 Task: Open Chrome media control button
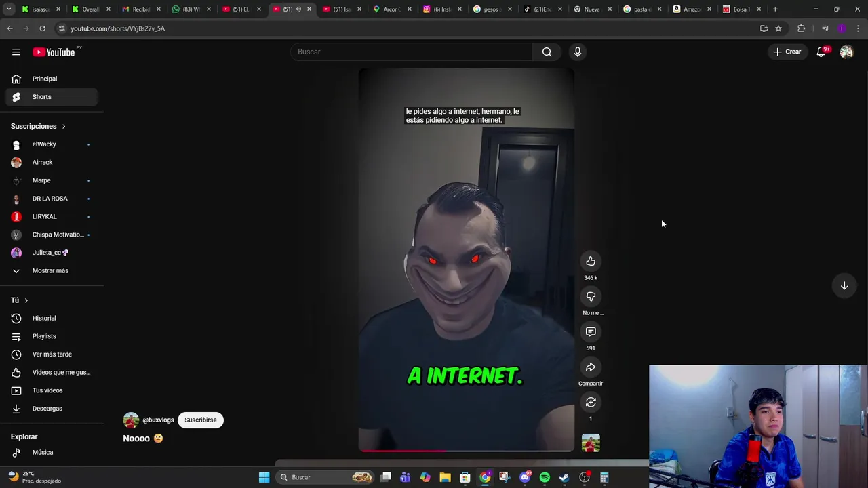825,28
